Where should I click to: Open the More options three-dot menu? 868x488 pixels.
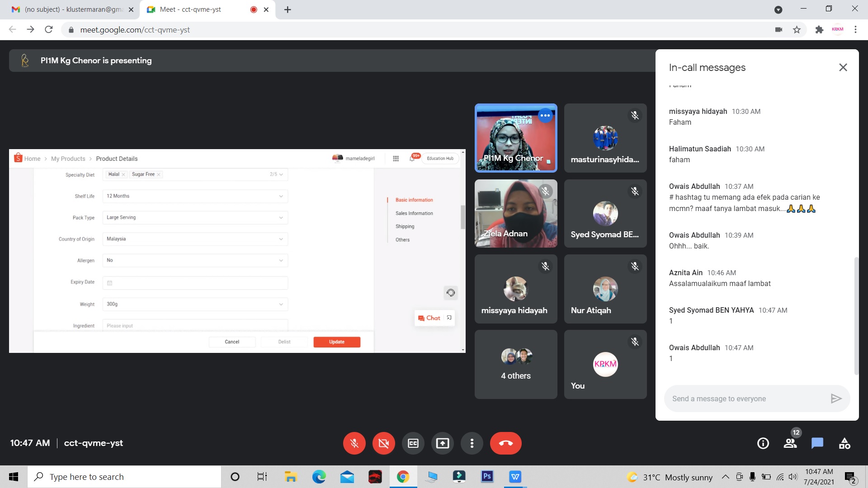(x=472, y=443)
